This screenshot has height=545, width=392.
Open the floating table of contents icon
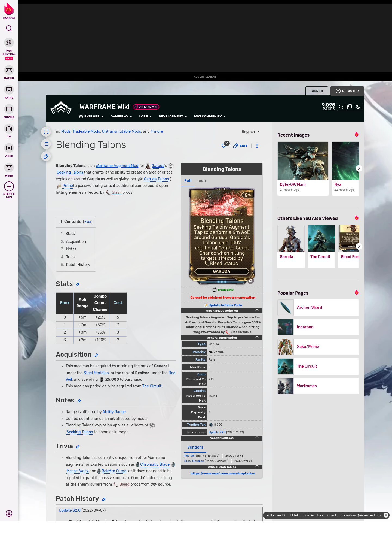pyautogui.click(x=46, y=144)
